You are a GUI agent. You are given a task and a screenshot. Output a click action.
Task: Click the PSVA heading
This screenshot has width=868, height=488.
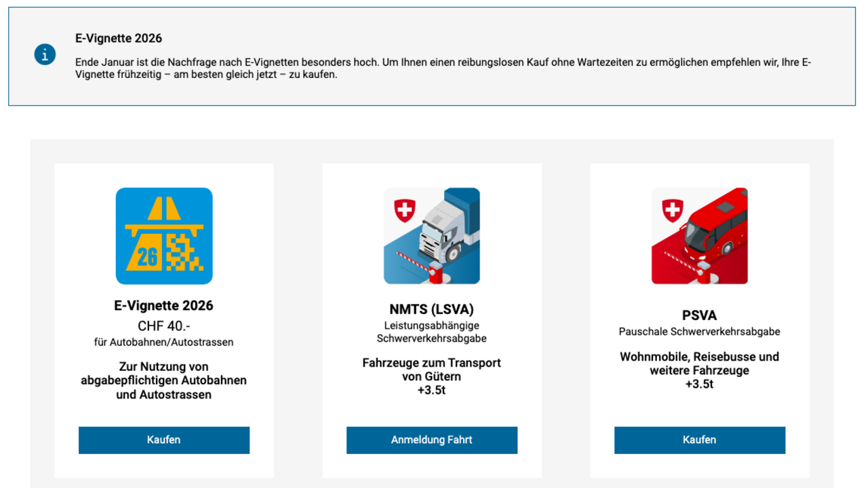(699, 315)
